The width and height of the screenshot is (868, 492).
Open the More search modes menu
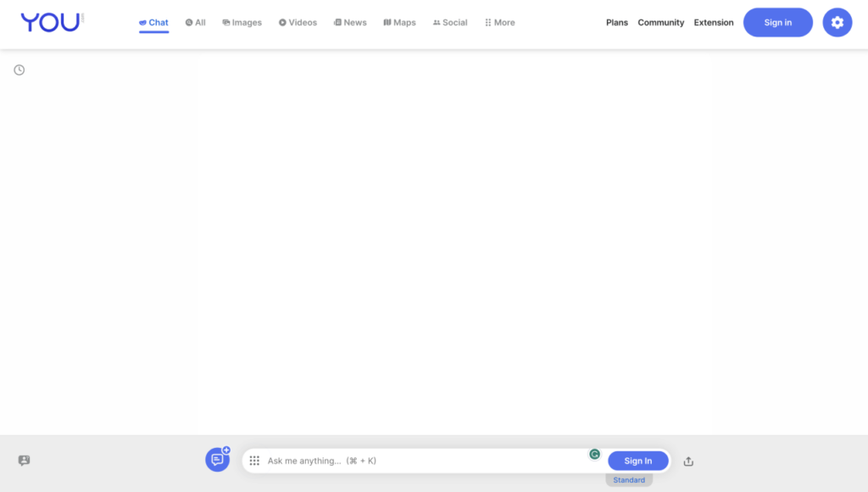pos(499,22)
